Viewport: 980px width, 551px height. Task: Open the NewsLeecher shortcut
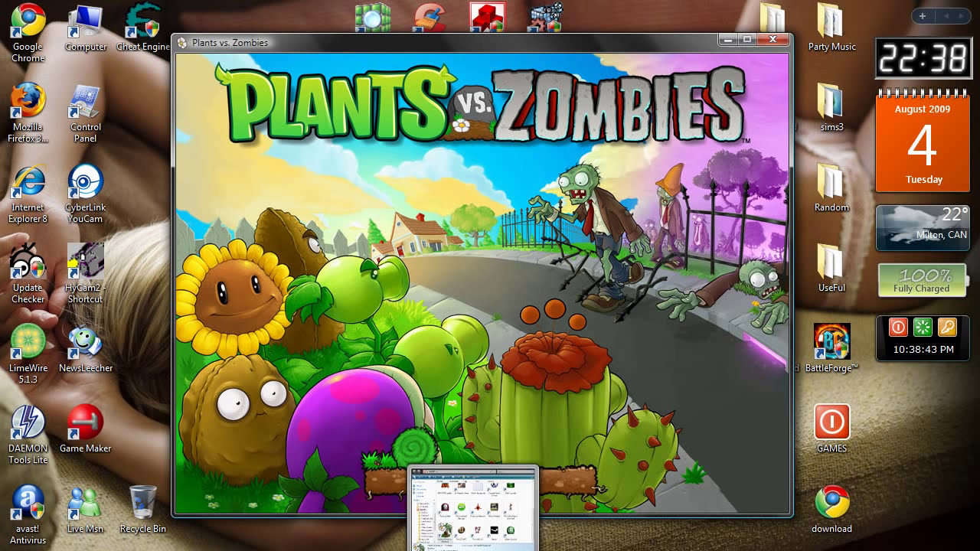[86, 350]
